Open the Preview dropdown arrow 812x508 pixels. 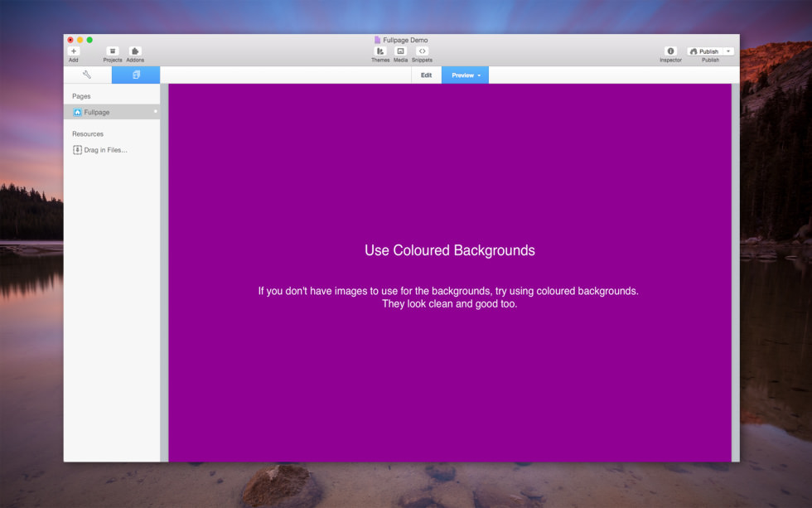pyautogui.click(x=479, y=75)
